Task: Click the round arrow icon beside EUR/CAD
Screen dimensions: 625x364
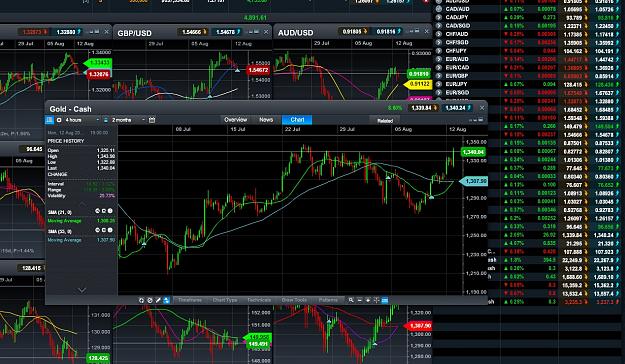Action: [439, 67]
